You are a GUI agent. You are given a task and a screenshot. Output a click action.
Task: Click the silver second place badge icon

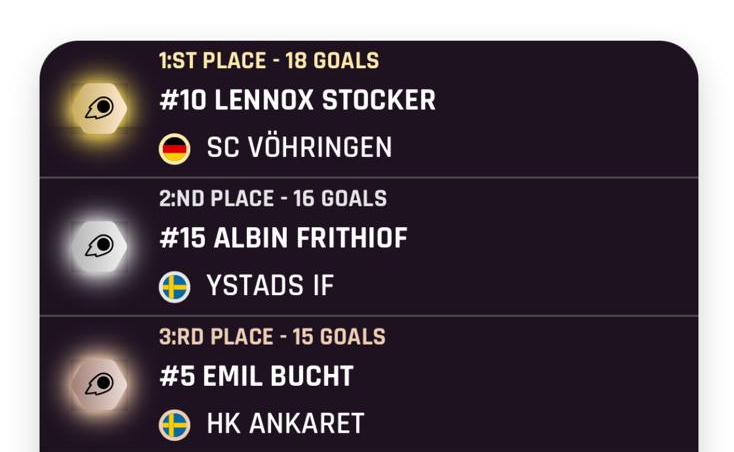(x=99, y=245)
